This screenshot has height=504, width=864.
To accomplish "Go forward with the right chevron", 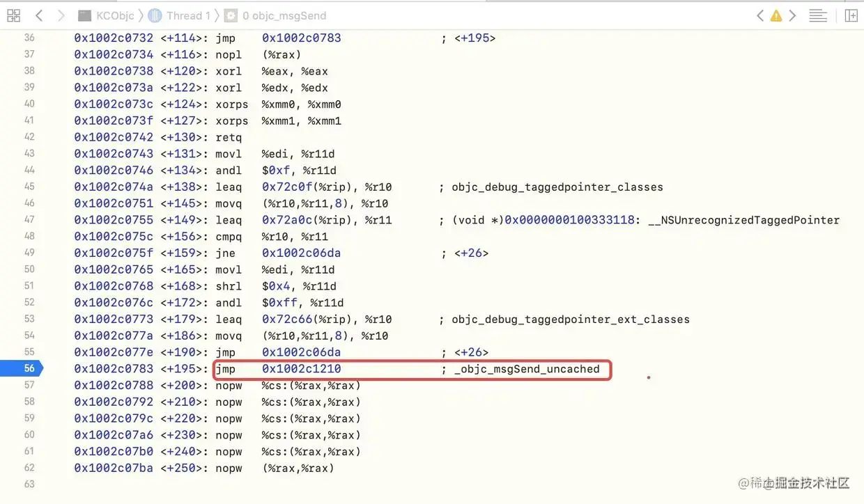I will pyautogui.click(x=61, y=15).
